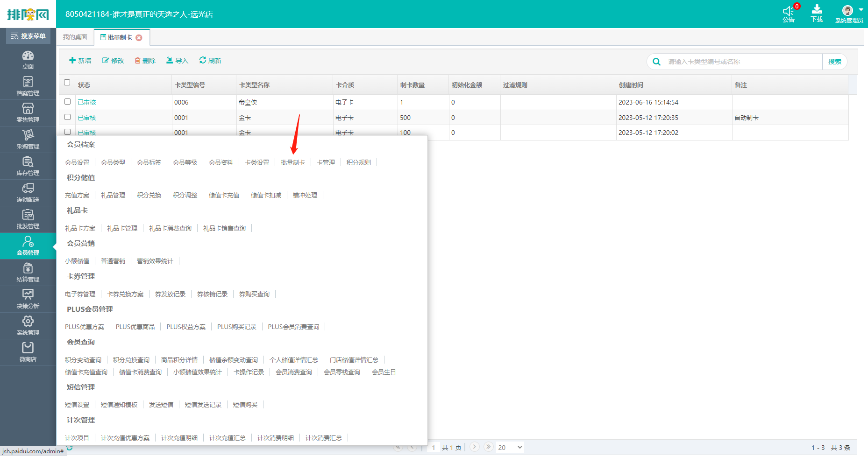Open PLUS优惠方案 menu item
Image resolution: width=868 pixels, height=456 pixels.
click(85, 327)
